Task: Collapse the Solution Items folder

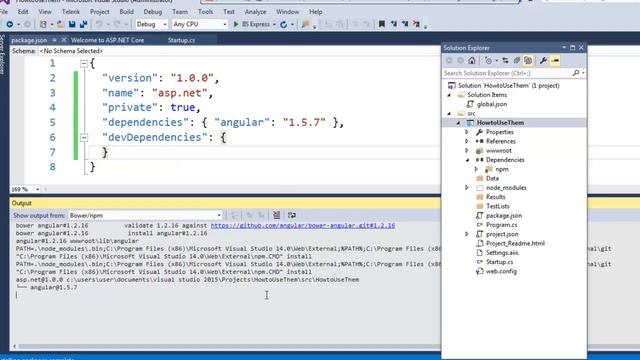Action: (x=449, y=95)
